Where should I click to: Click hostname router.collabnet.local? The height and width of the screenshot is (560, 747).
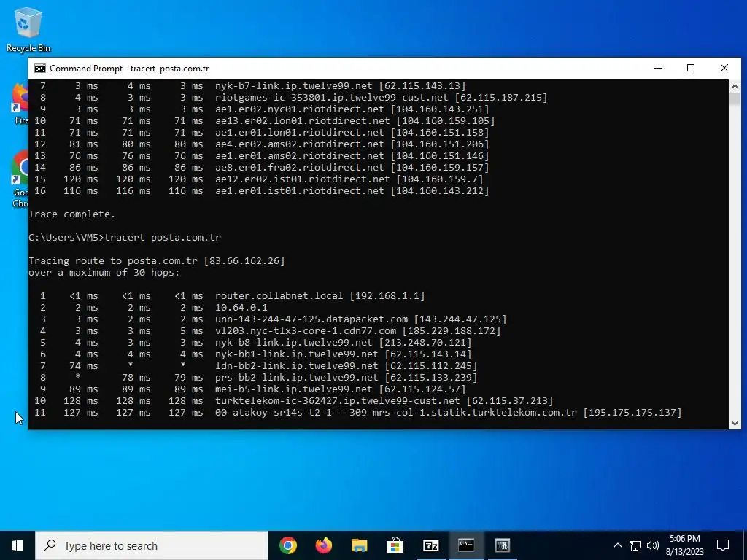pyautogui.click(x=279, y=296)
